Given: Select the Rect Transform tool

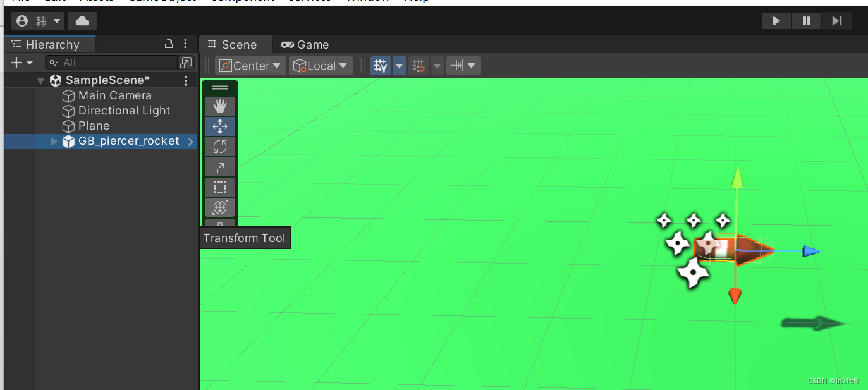Looking at the screenshot, I should (x=220, y=187).
